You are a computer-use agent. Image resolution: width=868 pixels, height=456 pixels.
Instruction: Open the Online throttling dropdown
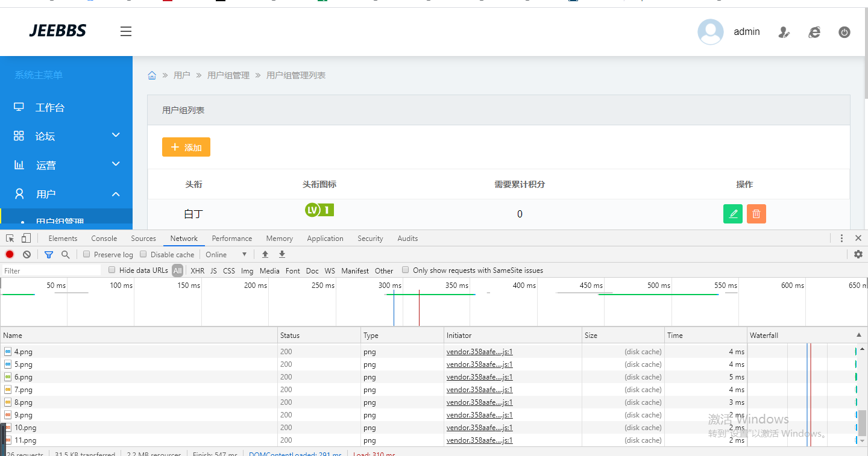[226, 254]
